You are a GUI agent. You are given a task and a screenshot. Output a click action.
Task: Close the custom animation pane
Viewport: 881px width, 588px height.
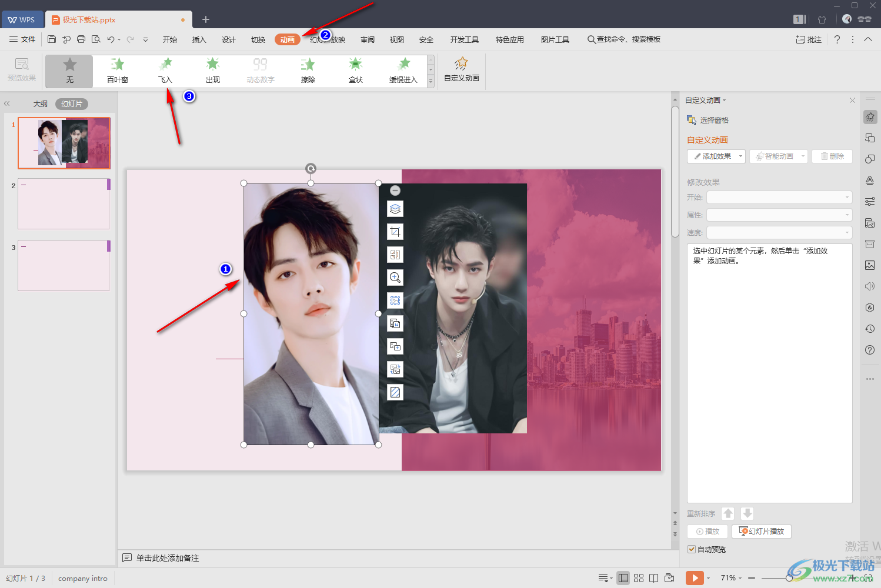pos(852,101)
